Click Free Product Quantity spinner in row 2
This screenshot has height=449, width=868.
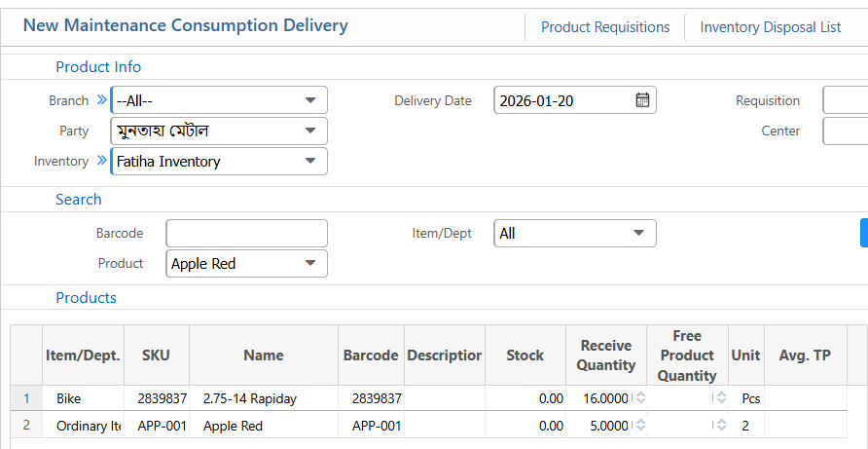tap(720, 426)
